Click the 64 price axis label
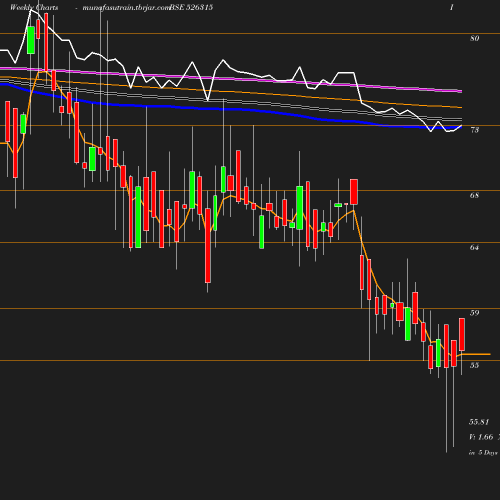 (475, 247)
